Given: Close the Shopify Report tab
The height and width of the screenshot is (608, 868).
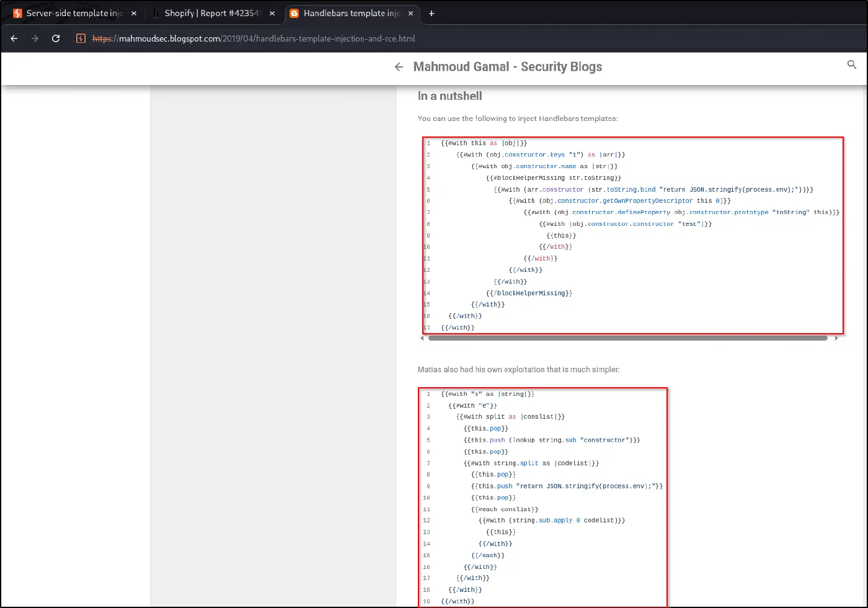Looking at the screenshot, I should 272,13.
